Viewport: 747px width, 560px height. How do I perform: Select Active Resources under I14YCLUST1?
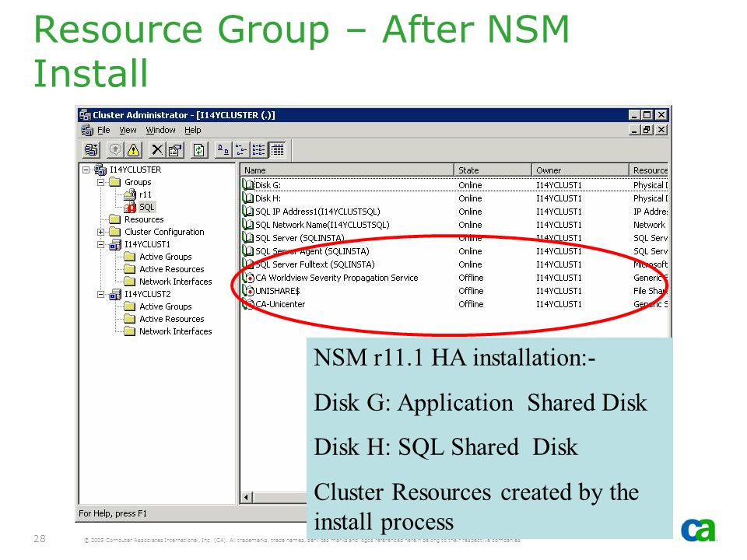(171, 269)
